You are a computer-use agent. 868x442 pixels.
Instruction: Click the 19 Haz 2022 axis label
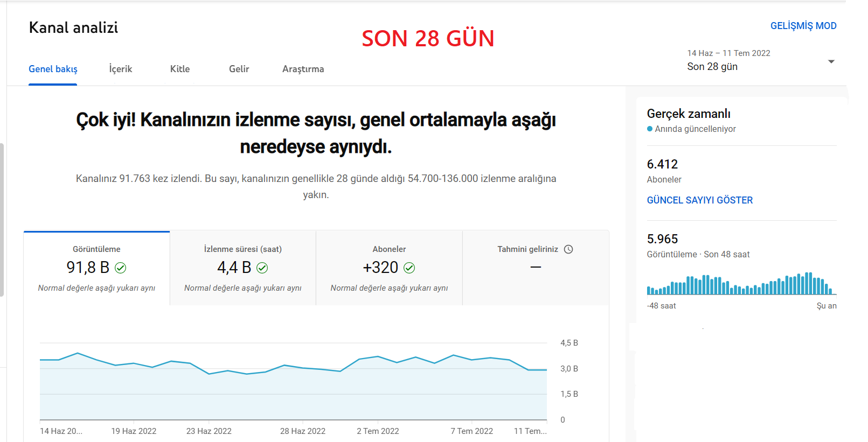pyautogui.click(x=134, y=431)
